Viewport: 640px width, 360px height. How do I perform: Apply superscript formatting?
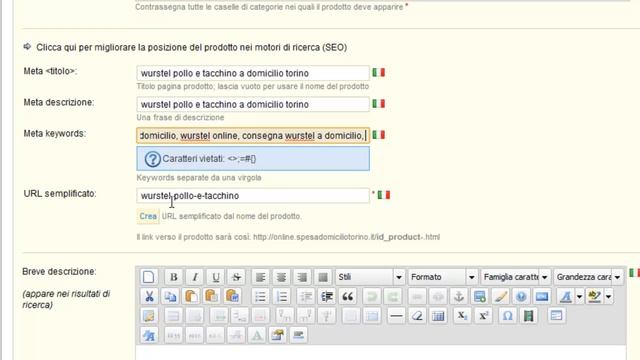tap(483, 316)
